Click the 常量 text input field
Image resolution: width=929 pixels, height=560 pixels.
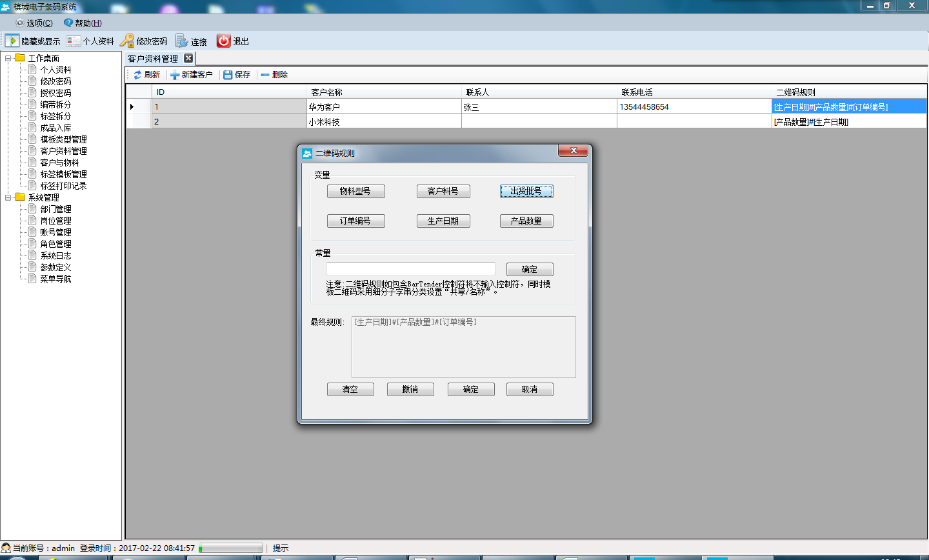coord(410,269)
